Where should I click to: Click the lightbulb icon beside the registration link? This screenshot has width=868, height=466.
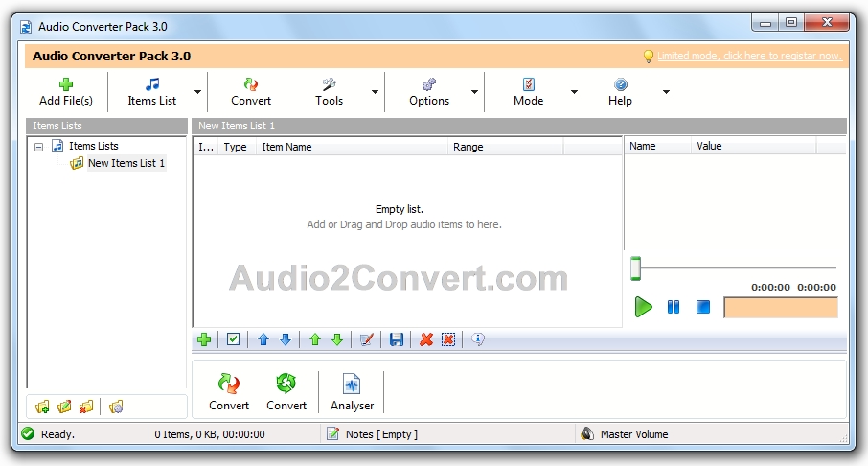649,56
